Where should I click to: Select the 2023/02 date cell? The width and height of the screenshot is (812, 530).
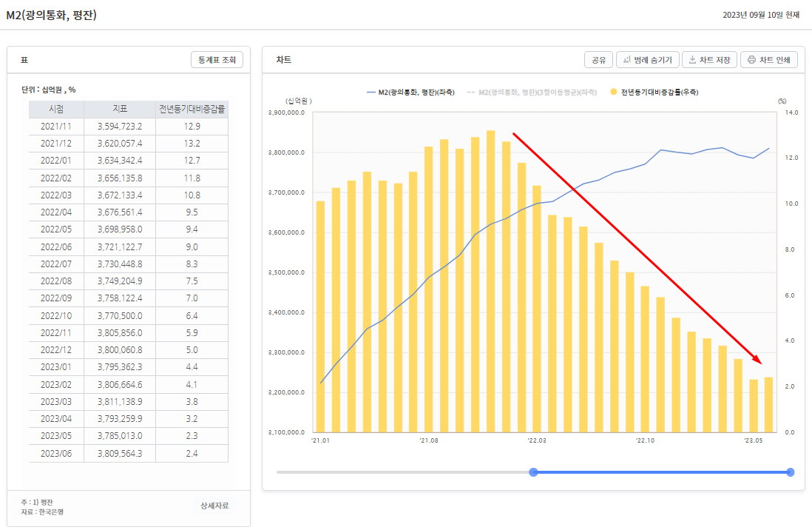click(x=56, y=384)
